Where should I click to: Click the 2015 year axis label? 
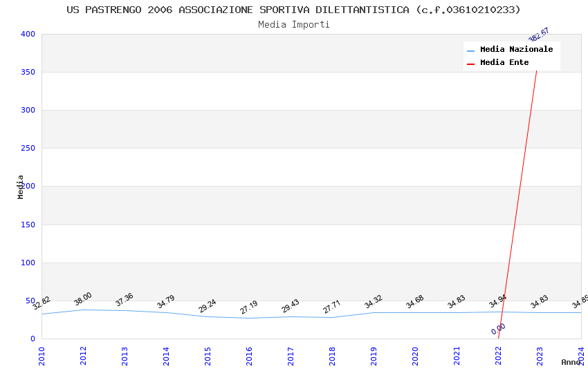click(x=208, y=356)
